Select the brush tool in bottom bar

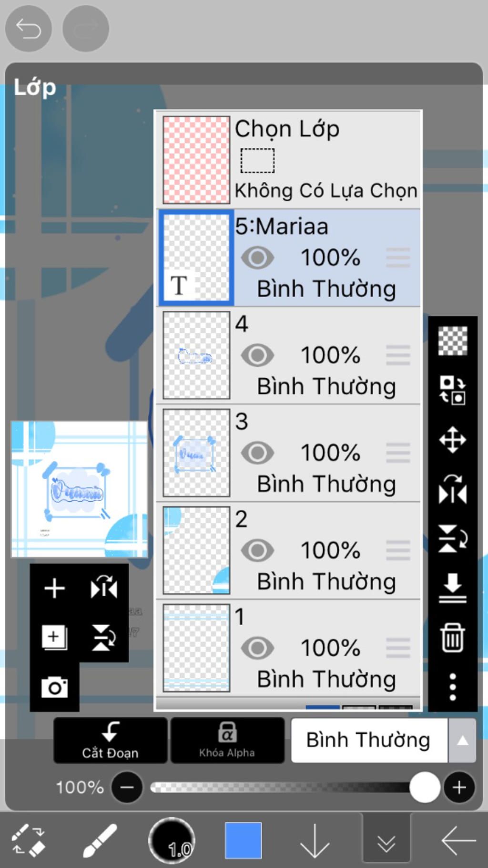click(x=100, y=840)
